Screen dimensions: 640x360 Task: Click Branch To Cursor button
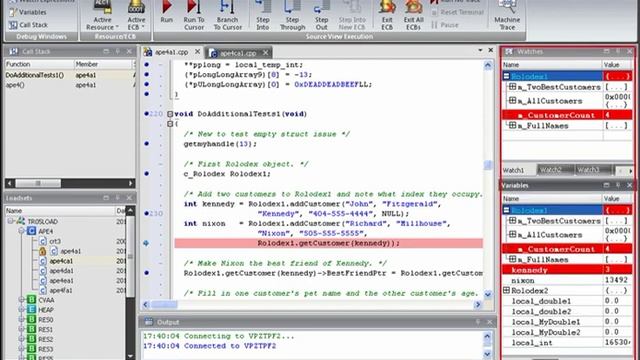tap(227, 16)
